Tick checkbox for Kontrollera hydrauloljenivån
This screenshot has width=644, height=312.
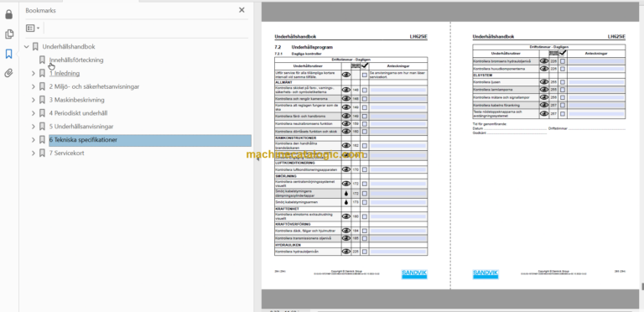point(365,252)
